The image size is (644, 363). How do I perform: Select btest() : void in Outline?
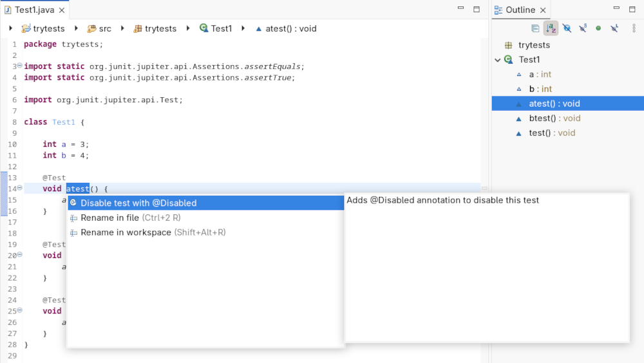pos(554,118)
